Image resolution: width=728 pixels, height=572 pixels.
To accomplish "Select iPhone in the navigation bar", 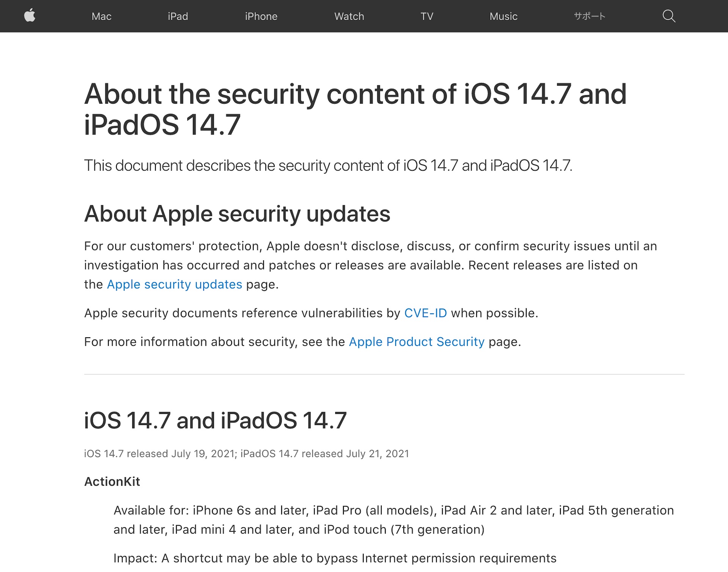I will pyautogui.click(x=261, y=16).
